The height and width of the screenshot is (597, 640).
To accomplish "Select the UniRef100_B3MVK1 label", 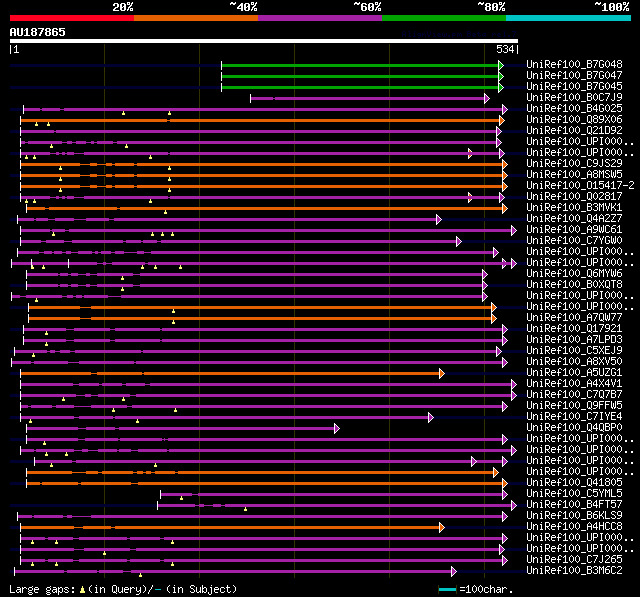I will 574,208.
